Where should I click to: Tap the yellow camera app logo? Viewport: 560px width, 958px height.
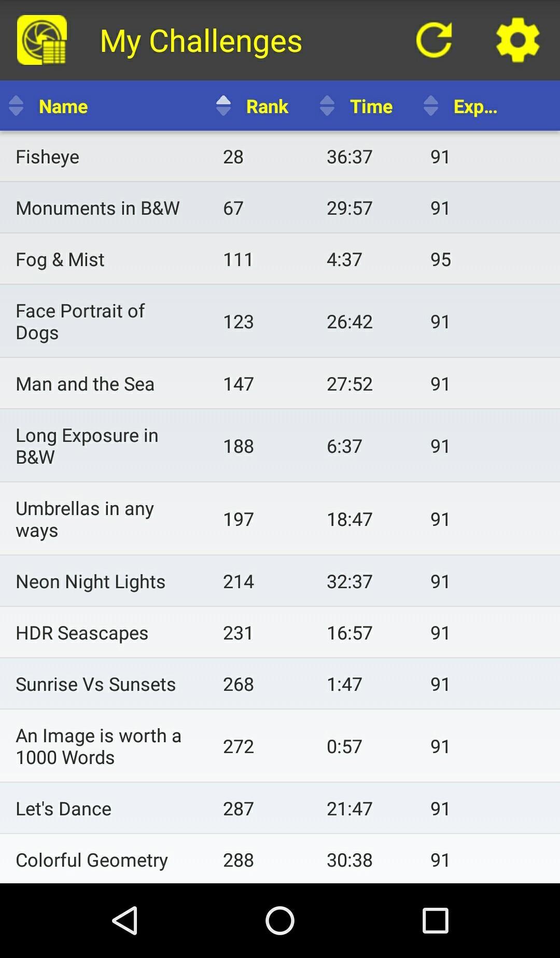pos(41,40)
